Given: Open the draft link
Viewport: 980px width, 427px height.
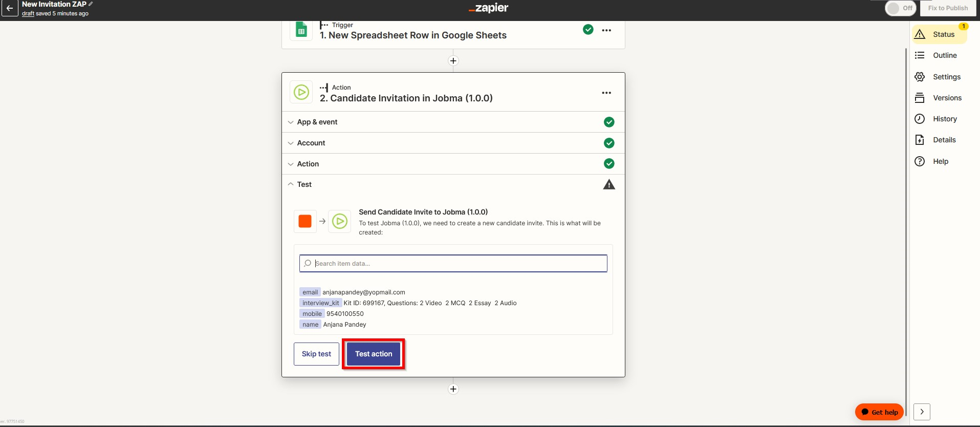Looking at the screenshot, I should 28,13.
